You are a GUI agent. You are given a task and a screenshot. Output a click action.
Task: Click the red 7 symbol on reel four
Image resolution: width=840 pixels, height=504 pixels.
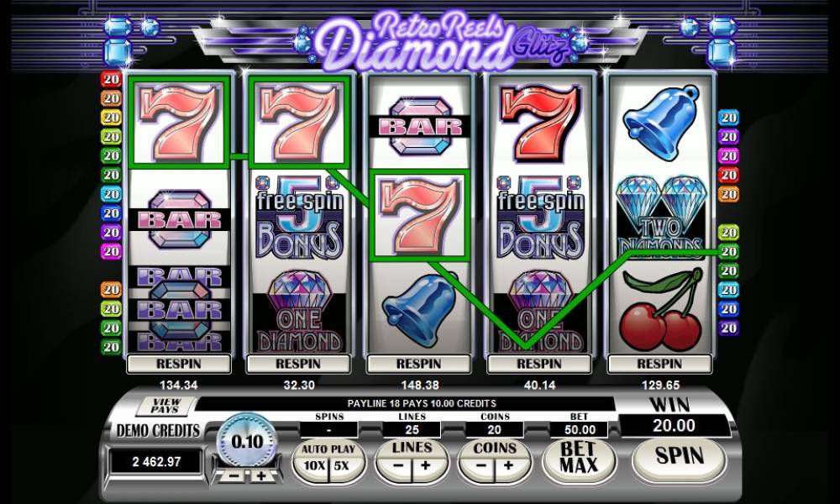pos(539,123)
